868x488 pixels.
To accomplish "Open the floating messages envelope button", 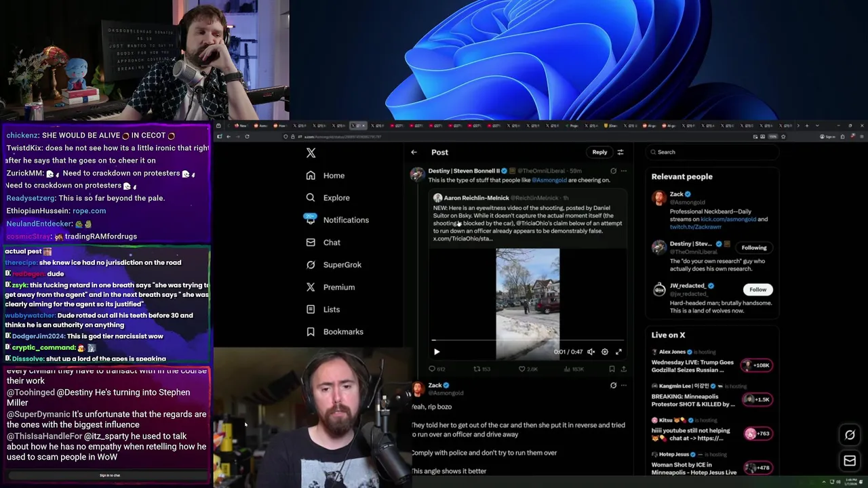I will [x=850, y=461].
